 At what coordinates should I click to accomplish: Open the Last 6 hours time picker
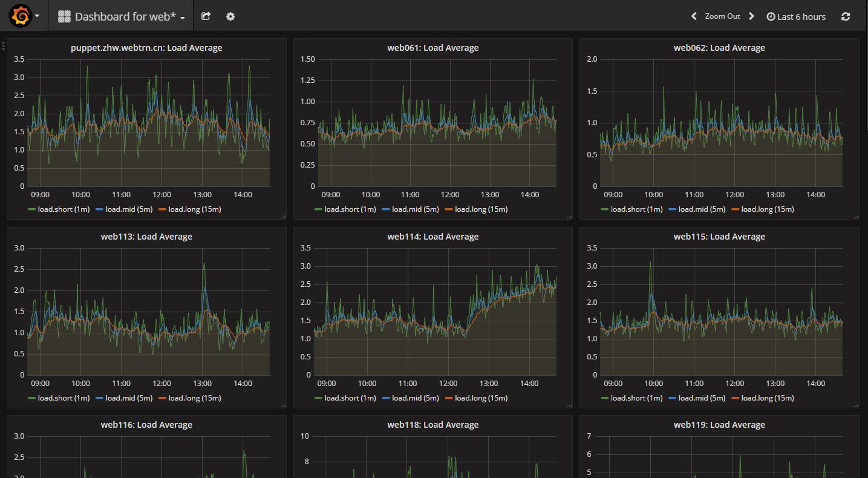click(796, 16)
